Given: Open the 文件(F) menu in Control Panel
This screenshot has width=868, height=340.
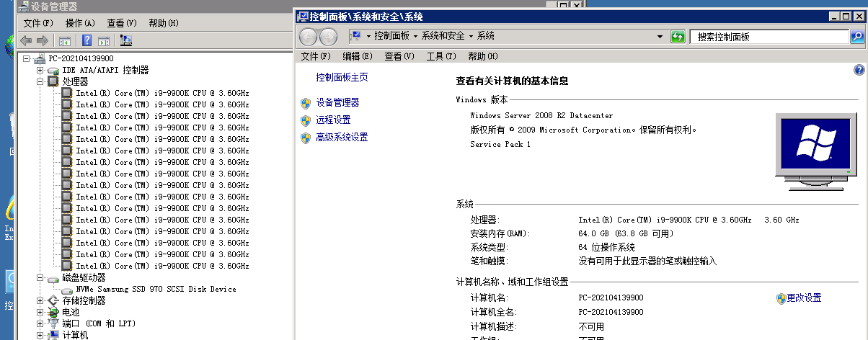Looking at the screenshot, I should point(316,56).
